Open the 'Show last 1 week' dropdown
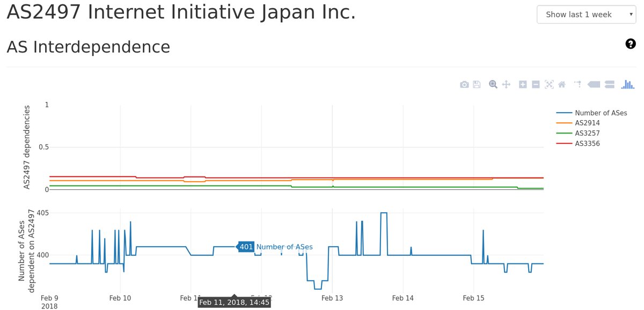The height and width of the screenshot is (310, 644). tap(587, 14)
